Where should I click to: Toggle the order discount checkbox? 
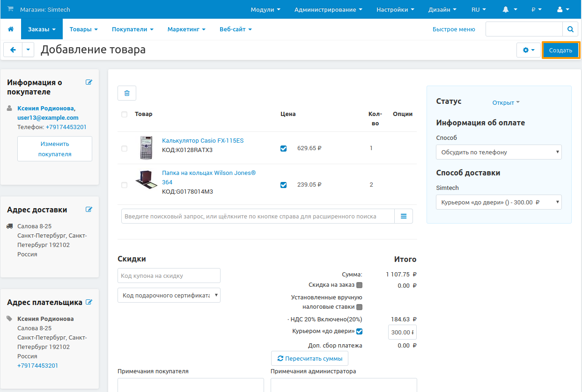[359, 285]
